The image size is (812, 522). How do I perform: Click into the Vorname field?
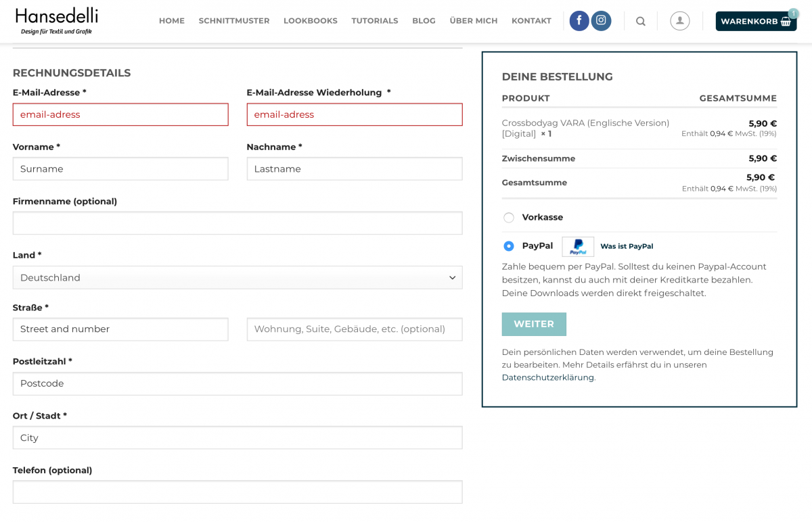120,168
